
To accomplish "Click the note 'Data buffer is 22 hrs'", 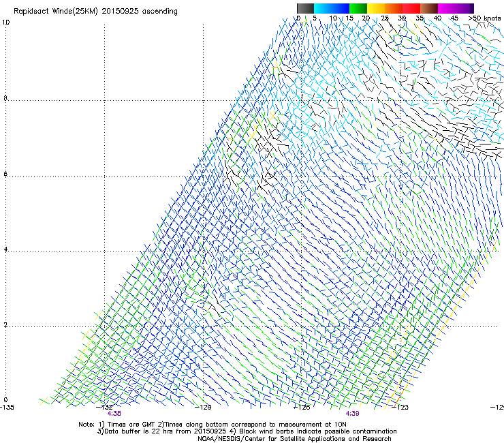I will (x=138, y=431).
